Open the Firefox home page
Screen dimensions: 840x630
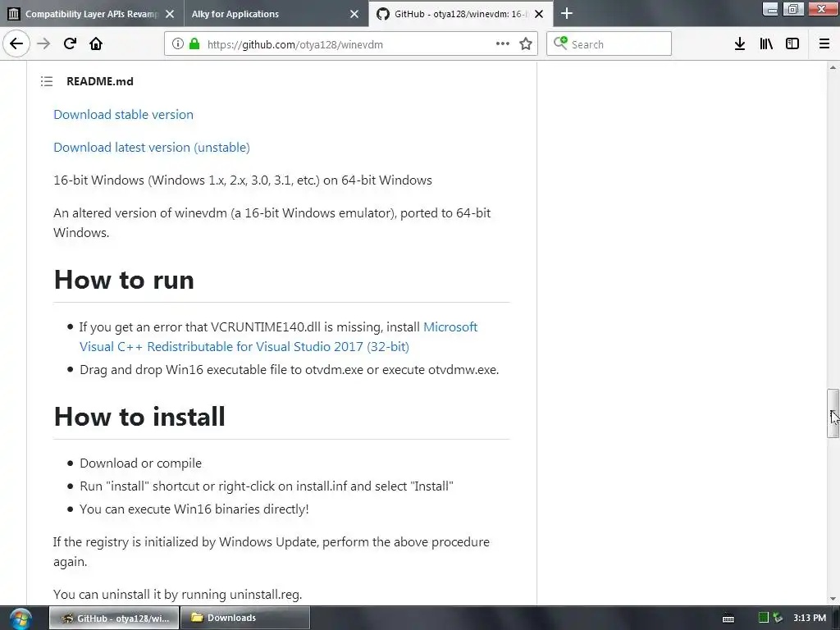click(x=96, y=44)
